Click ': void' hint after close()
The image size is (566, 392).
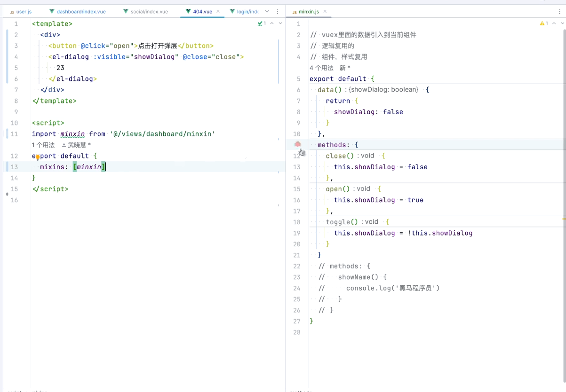click(365, 156)
